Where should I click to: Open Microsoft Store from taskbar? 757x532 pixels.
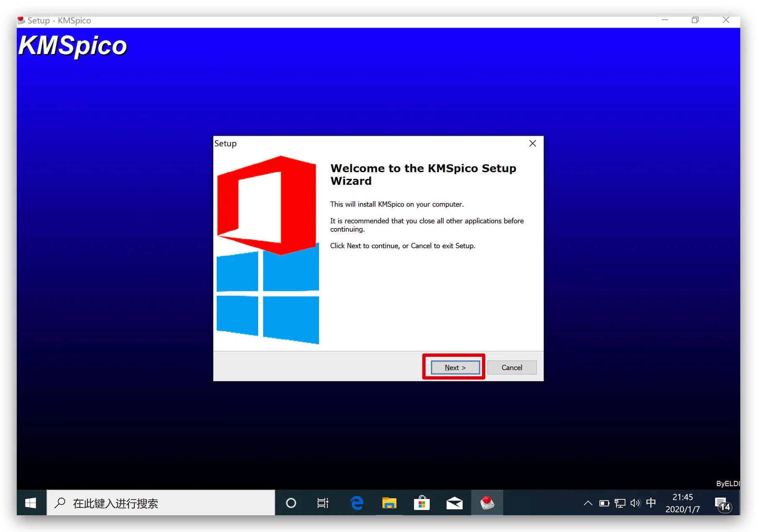422,503
